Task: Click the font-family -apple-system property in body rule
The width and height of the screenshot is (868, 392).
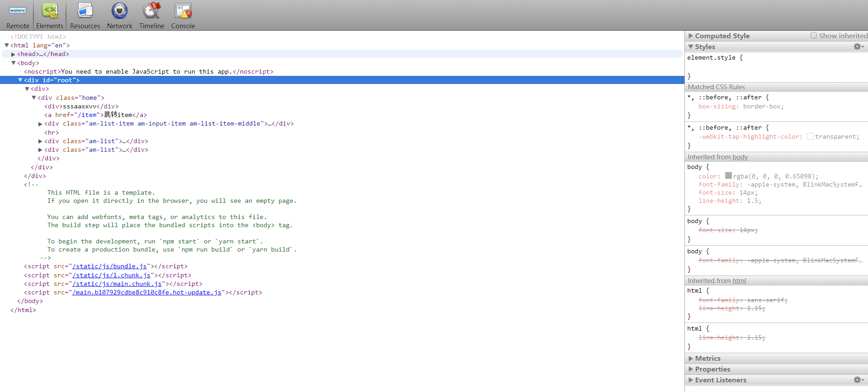Action: [x=780, y=184]
